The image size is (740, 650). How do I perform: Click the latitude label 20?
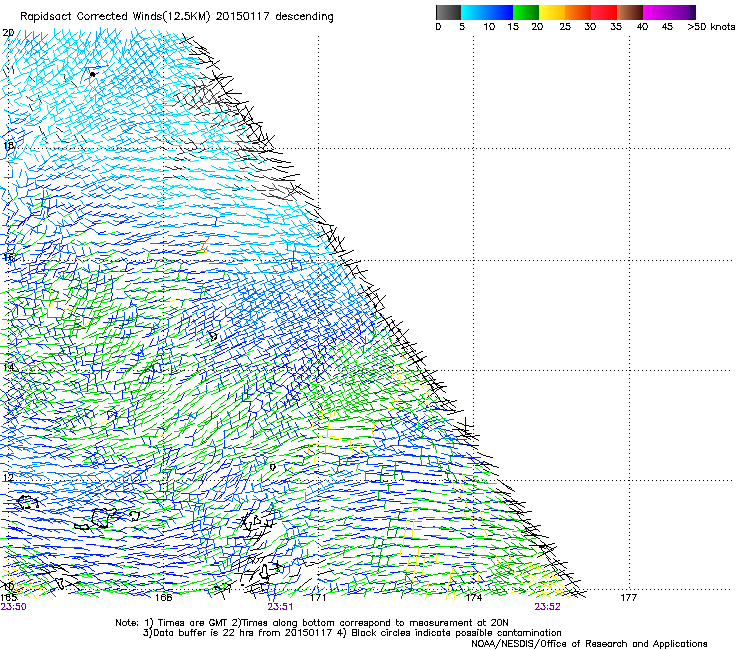coord(8,33)
